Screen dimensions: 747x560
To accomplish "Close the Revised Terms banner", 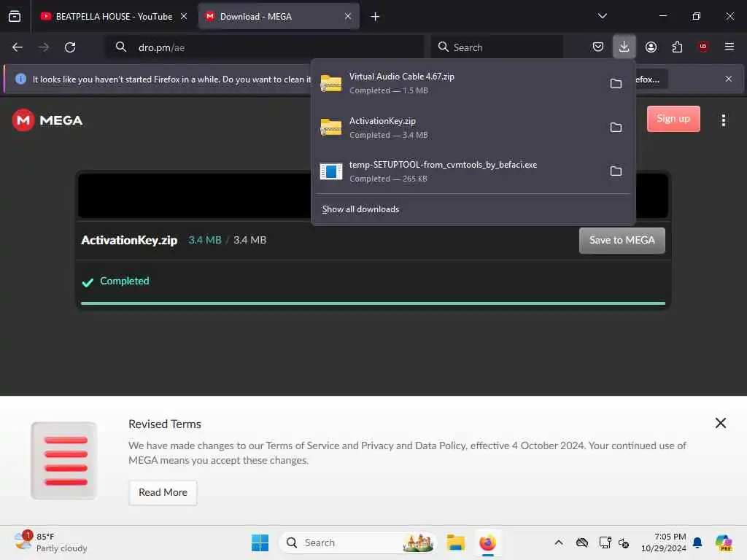I will 720,423.
